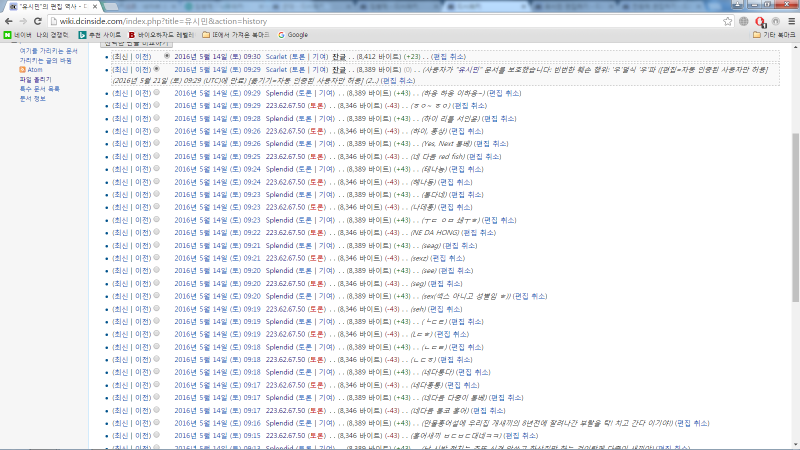This screenshot has width=800, height=450.
Task: Click 최신 on the 09:16 Splendid row
Action: [121, 423]
